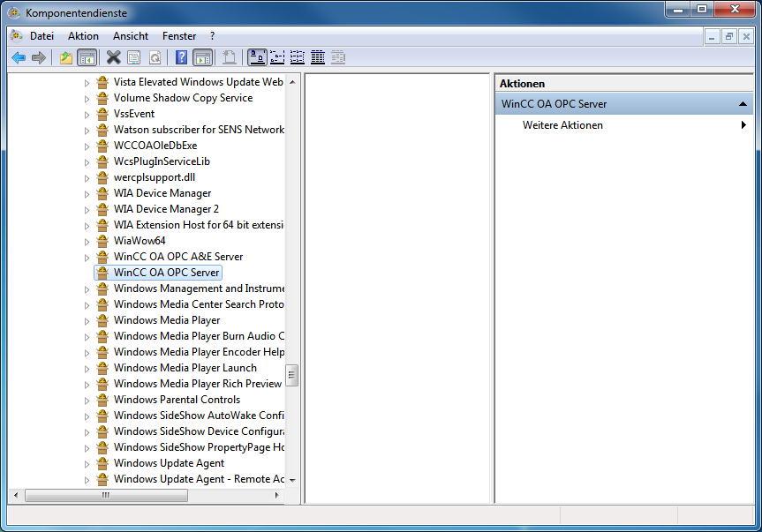Open the Fenster menu

[x=179, y=36]
